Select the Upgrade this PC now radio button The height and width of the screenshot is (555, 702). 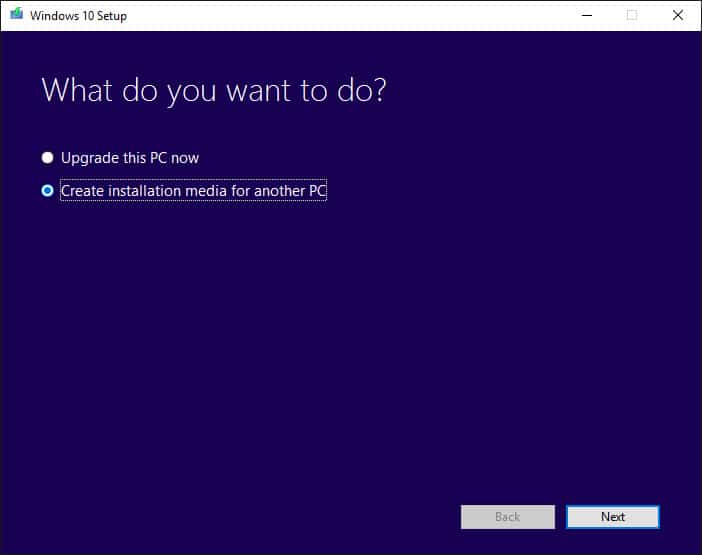47,158
